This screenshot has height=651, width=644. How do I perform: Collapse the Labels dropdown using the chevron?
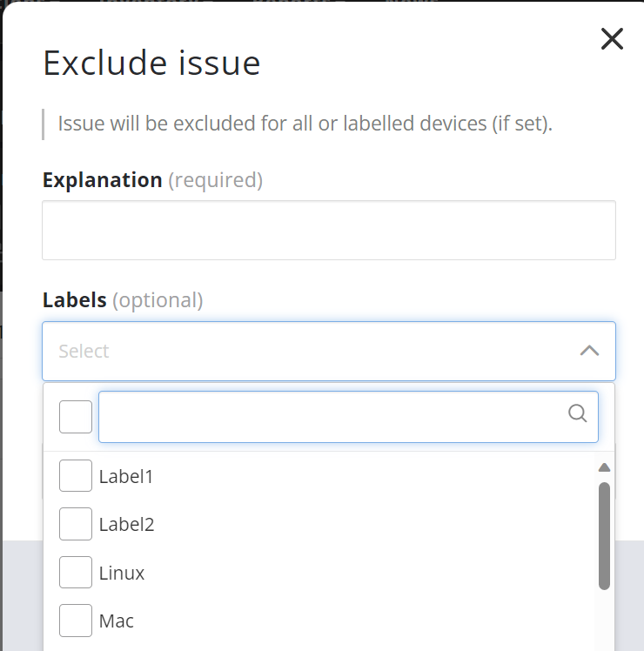click(x=589, y=351)
